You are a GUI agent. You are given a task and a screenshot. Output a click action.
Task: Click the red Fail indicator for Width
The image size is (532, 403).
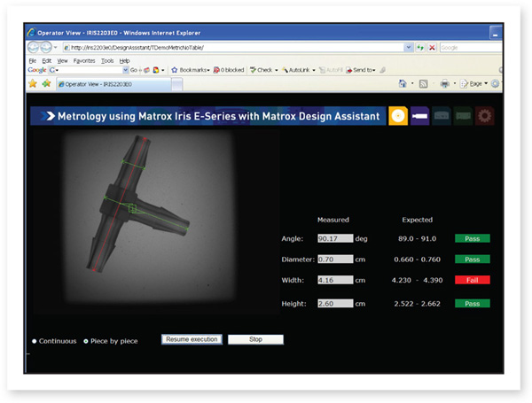pyautogui.click(x=473, y=280)
